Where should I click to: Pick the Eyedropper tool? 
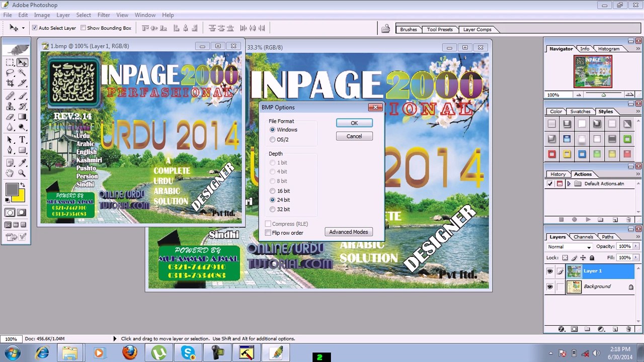(22, 162)
